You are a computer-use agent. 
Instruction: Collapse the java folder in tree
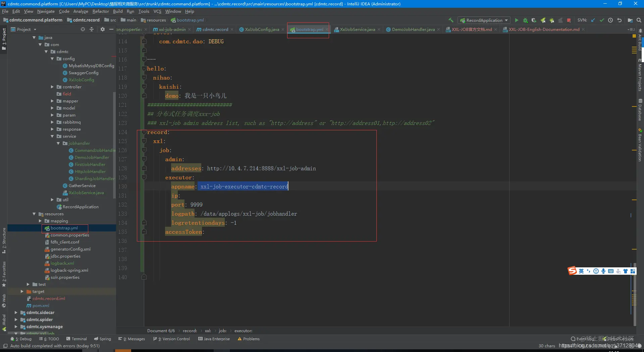(x=34, y=38)
